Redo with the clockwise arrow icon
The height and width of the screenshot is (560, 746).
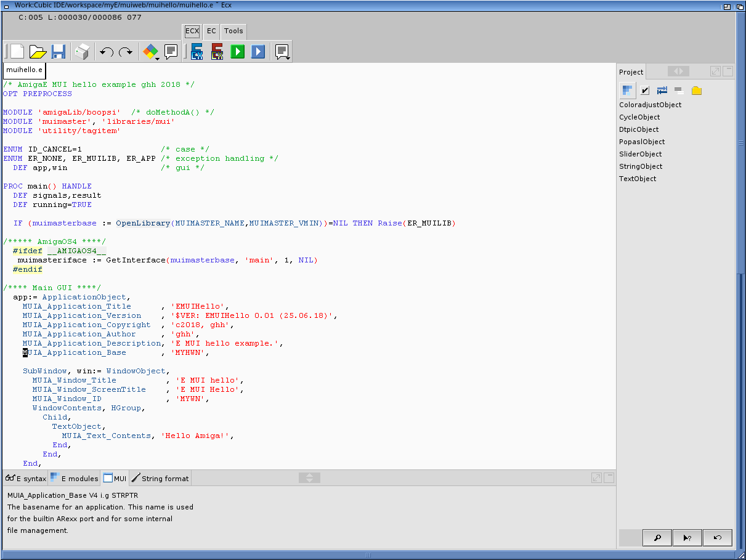(x=126, y=52)
